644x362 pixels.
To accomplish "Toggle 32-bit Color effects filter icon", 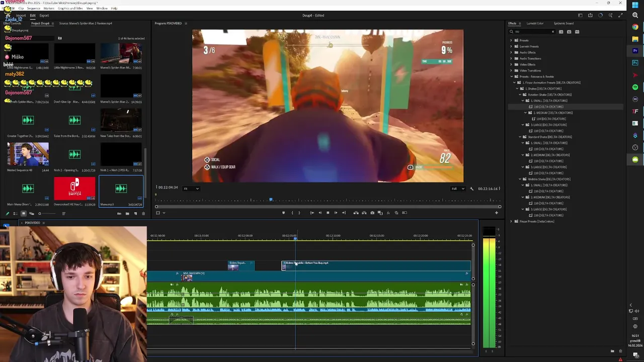I will (x=569, y=32).
